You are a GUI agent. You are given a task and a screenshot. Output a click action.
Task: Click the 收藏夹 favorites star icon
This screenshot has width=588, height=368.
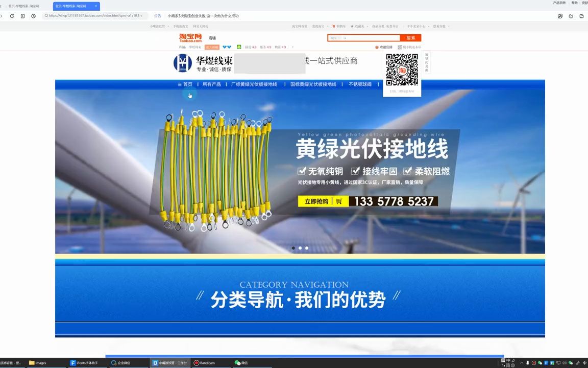pos(352,26)
